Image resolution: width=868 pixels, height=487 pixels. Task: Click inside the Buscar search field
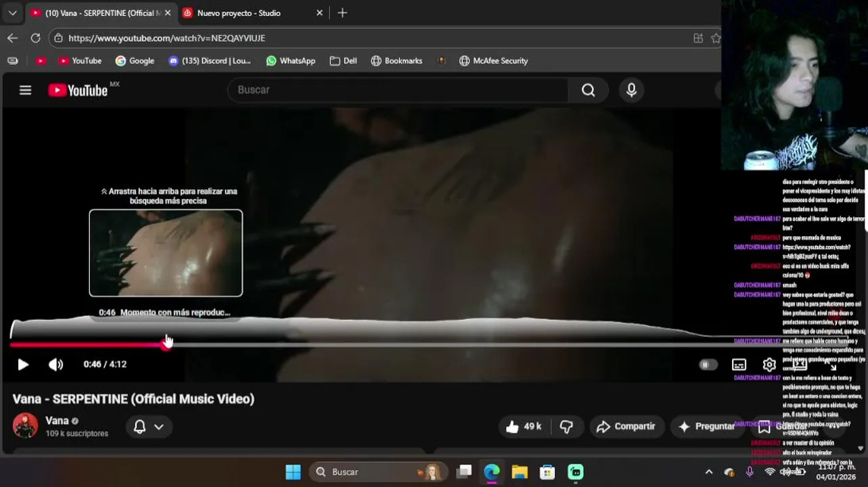click(x=397, y=90)
